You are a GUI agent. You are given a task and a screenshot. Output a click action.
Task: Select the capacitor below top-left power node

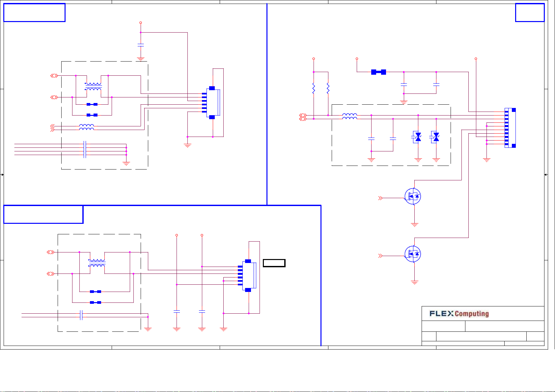(x=141, y=45)
